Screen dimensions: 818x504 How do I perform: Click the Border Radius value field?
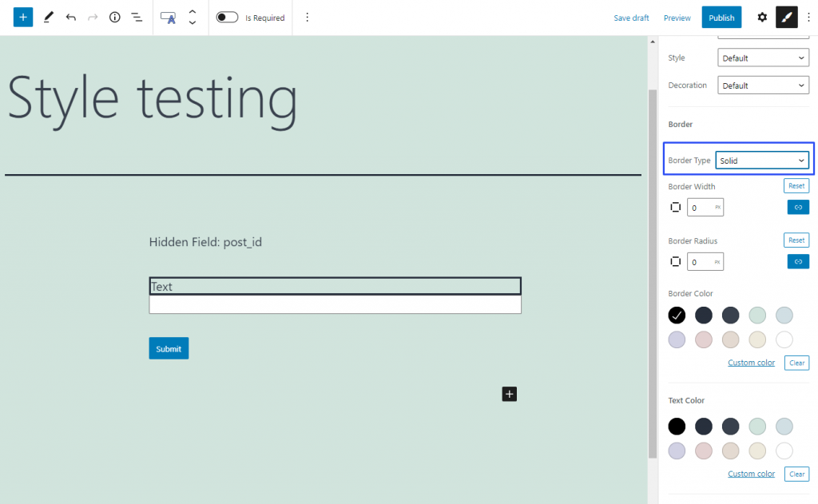click(x=705, y=261)
